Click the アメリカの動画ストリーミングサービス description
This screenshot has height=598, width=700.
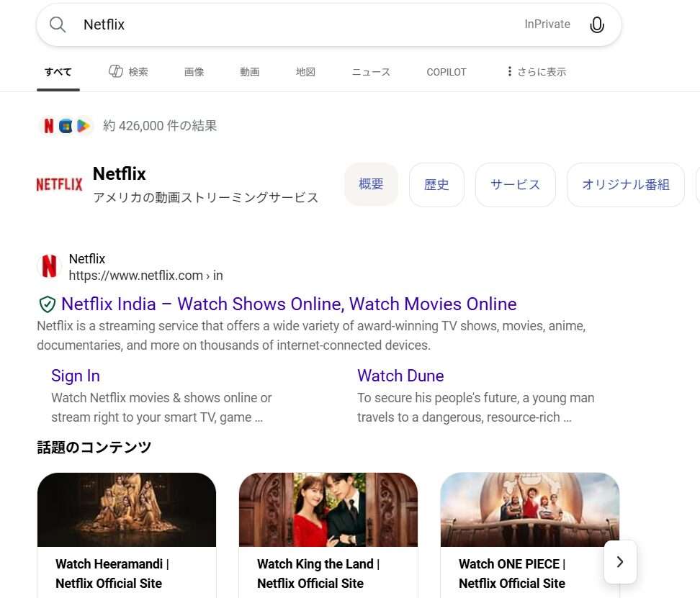click(x=206, y=198)
